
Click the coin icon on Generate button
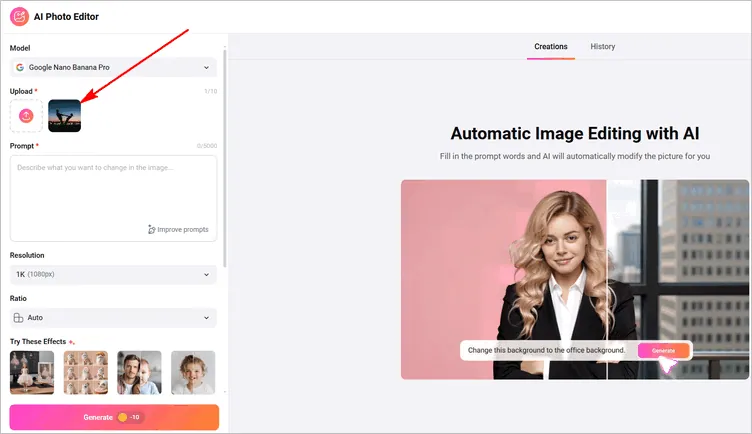(123, 417)
